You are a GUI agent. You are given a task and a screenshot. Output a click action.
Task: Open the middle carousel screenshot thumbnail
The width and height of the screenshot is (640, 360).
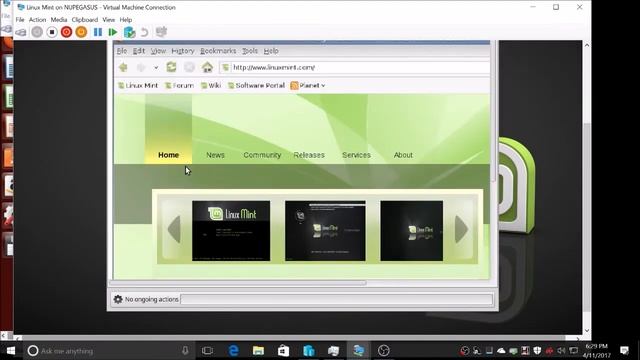(325, 231)
